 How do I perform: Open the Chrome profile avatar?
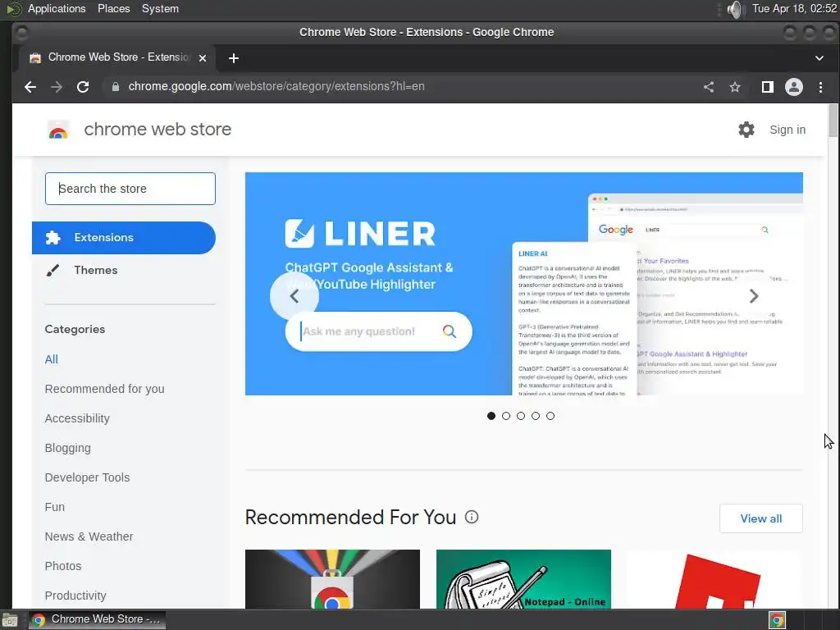(x=794, y=87)
